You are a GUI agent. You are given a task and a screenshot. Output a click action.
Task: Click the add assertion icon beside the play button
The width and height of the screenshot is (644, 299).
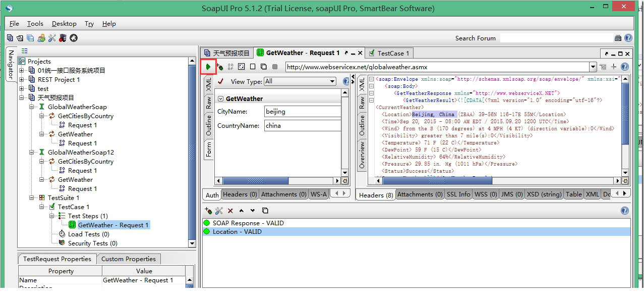coord(219,67)
